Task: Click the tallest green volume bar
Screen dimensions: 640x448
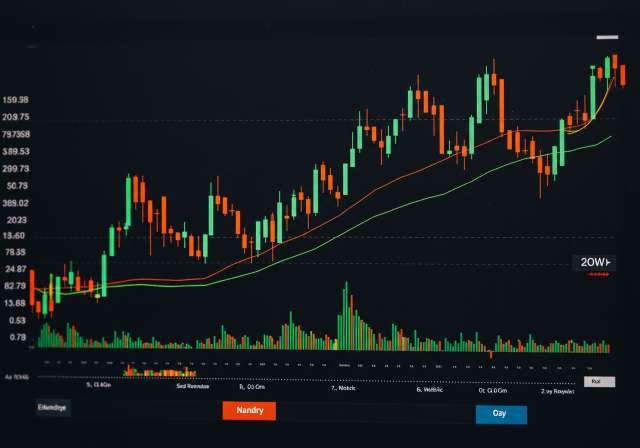Action: click(x=347, y=316)
